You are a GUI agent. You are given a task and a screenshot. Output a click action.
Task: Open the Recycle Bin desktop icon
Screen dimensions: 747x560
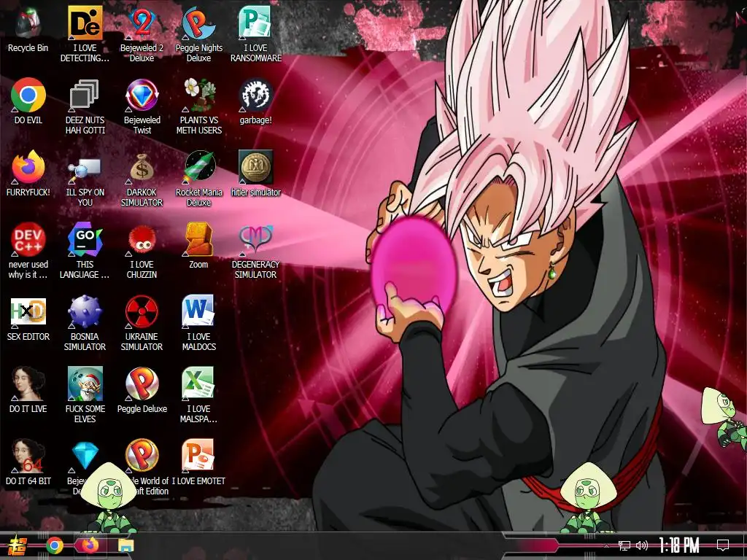point(28,30)
